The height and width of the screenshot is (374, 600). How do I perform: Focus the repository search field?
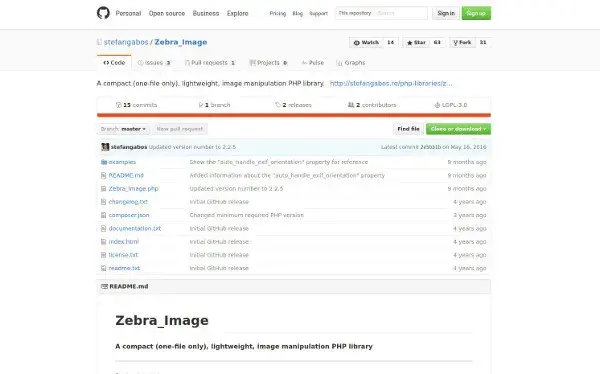pos(401,13)
